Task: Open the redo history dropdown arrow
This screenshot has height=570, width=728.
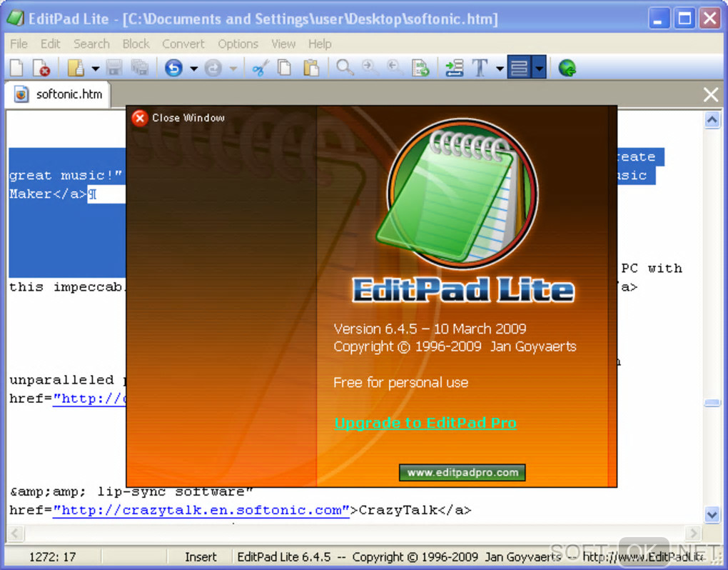Action: click(233, 69)
